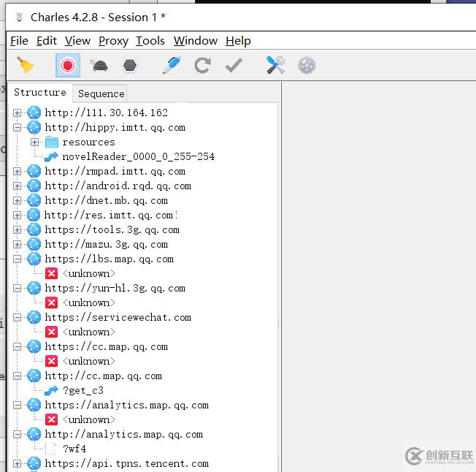Collapse the https://cc.map.qq.com node

pos(18,346)
